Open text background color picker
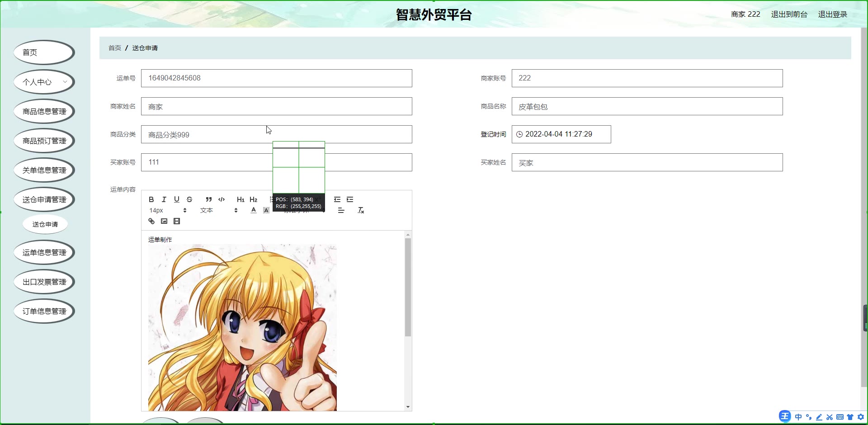868x425 pixels. 266,210
